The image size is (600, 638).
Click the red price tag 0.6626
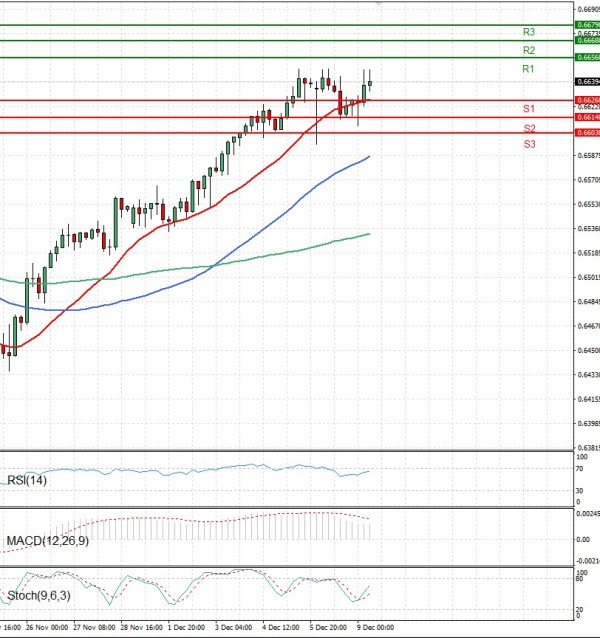(587, 100)
